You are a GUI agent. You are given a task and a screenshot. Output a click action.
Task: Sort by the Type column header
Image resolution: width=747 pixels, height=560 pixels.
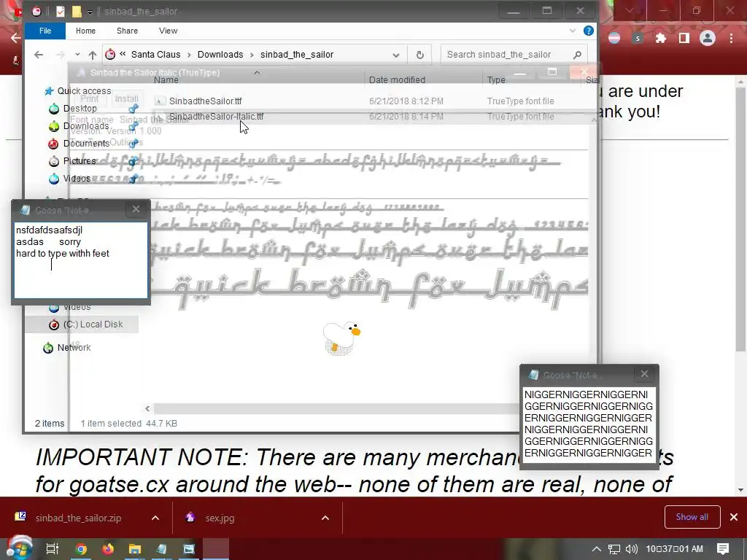[x=496, y=80]
